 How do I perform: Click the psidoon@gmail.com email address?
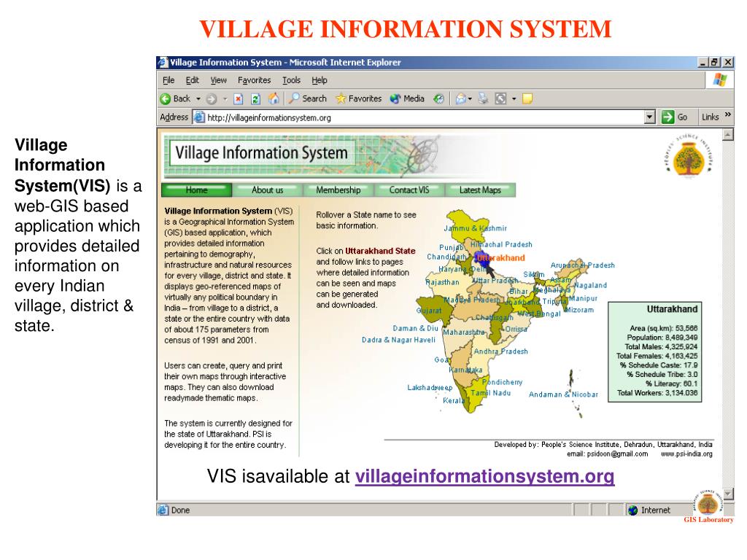pos(617,454)
